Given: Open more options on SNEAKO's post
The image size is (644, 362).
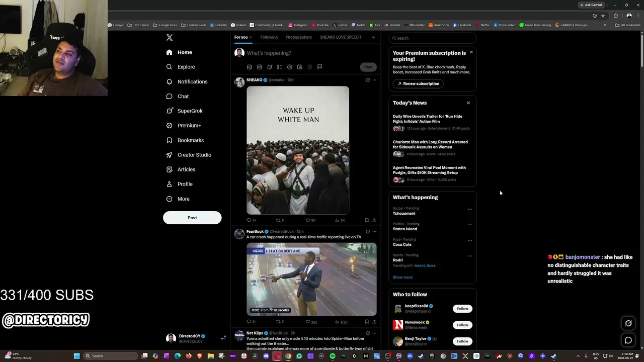Looking at the screenshot, I should coord(374,80).
